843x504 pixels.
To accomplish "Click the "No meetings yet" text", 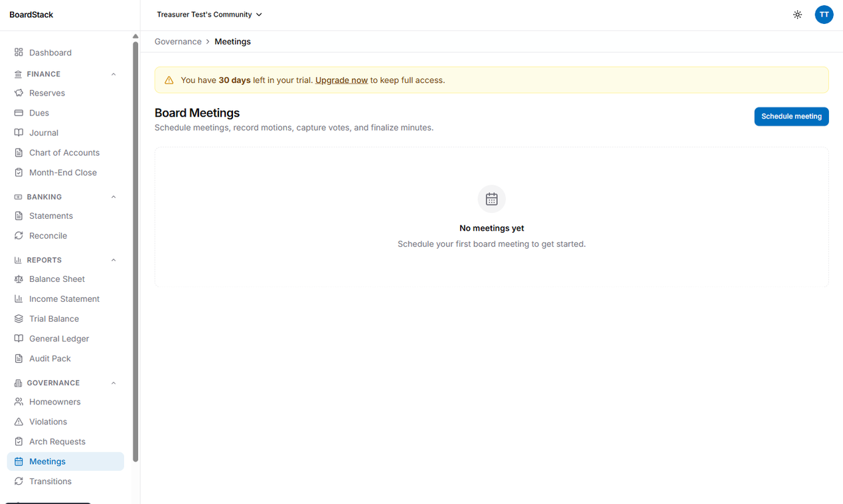I will [x=492, y=228].
